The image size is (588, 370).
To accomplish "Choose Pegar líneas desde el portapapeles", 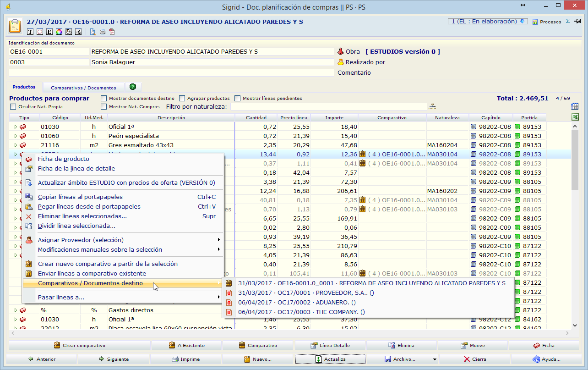I will 123,206.
